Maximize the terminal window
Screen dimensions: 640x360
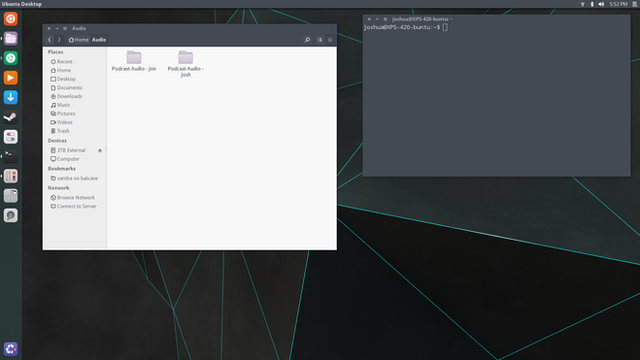(x=385, y=19)
